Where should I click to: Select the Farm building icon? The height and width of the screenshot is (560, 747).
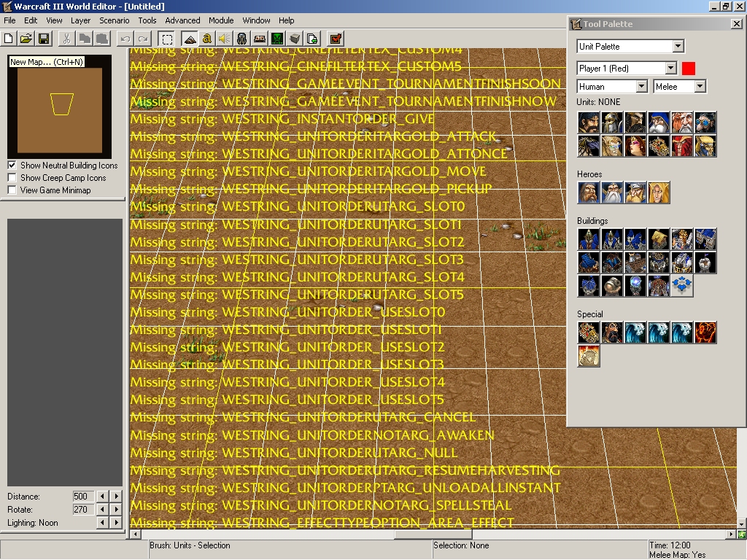pos(659,239)
